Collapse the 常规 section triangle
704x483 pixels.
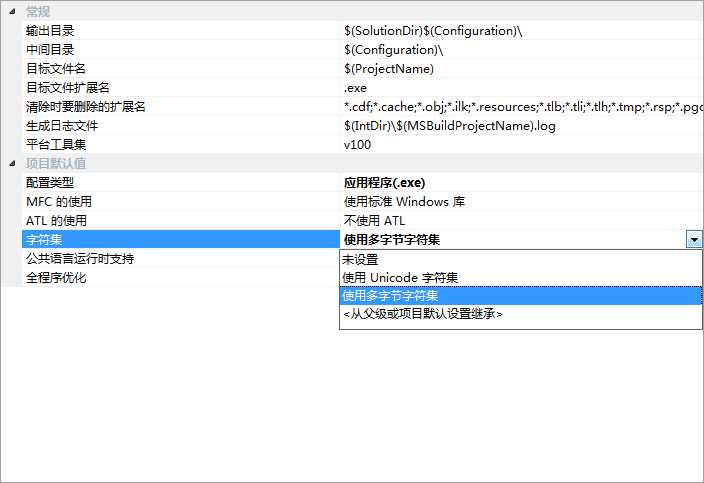click(x=12, y=12)
